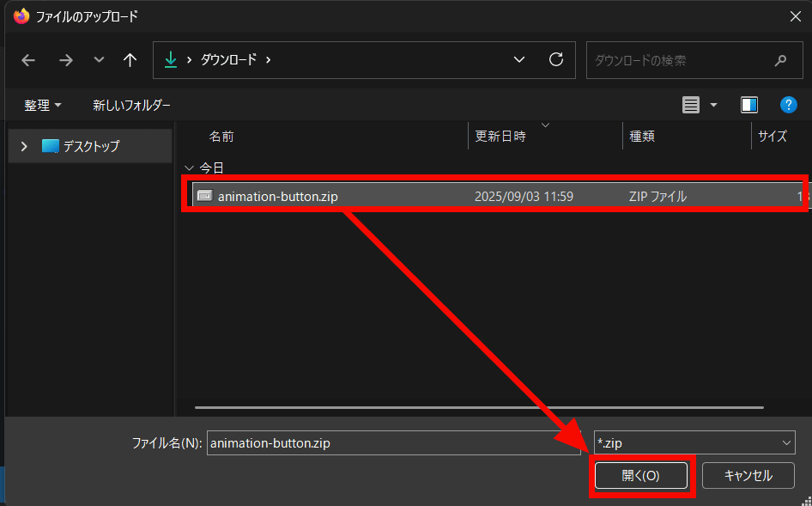Select デスクトップ in navigation pane
Viewport: 812px width, 506px height.
[92, 146]
